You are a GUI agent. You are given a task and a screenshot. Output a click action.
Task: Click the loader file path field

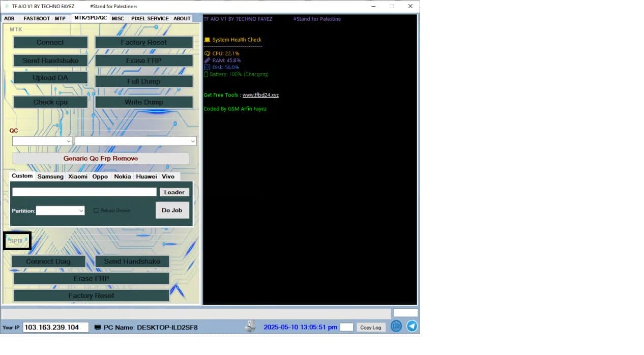(84, 192)
